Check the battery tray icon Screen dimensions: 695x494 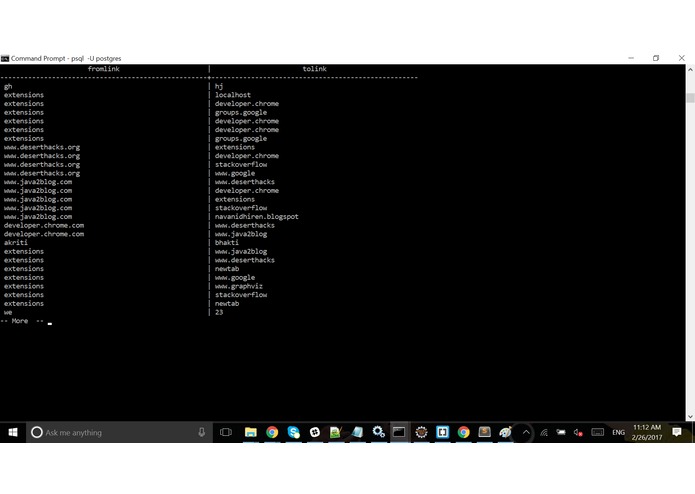[561, 432]
